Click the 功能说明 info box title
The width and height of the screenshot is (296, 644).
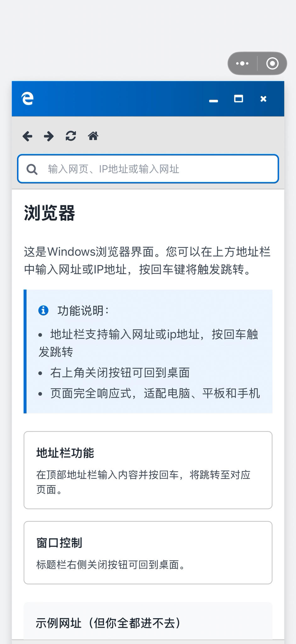click(x=83, y=311)
